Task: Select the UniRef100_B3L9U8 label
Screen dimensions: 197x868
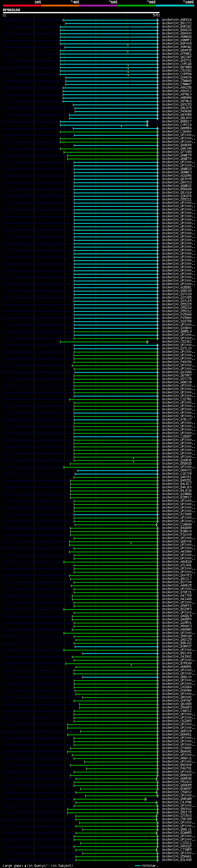Action: [x=176, y=860]
